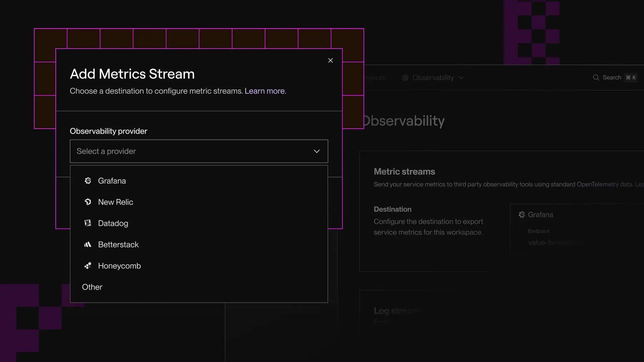Viewport: 644px width, 362px height.
Task: Select New Relic from the provider list
Action: pyautogui.click(x=115, y=202)
